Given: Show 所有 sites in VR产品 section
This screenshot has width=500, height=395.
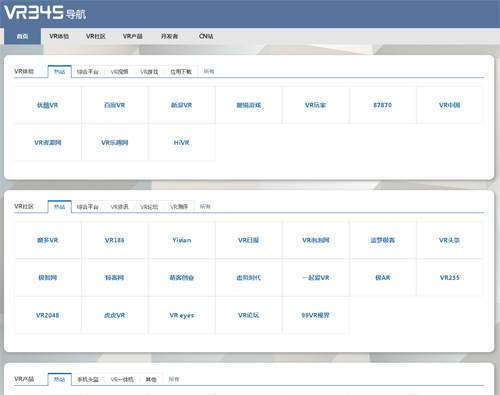Looking at the screenshot, I should click(x=174, y=379).
